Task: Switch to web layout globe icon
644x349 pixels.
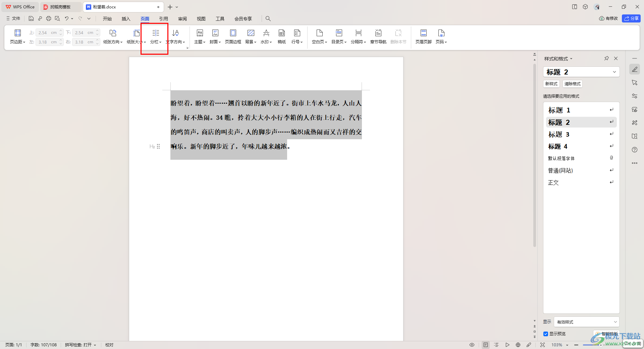Action: pos(518,345)
